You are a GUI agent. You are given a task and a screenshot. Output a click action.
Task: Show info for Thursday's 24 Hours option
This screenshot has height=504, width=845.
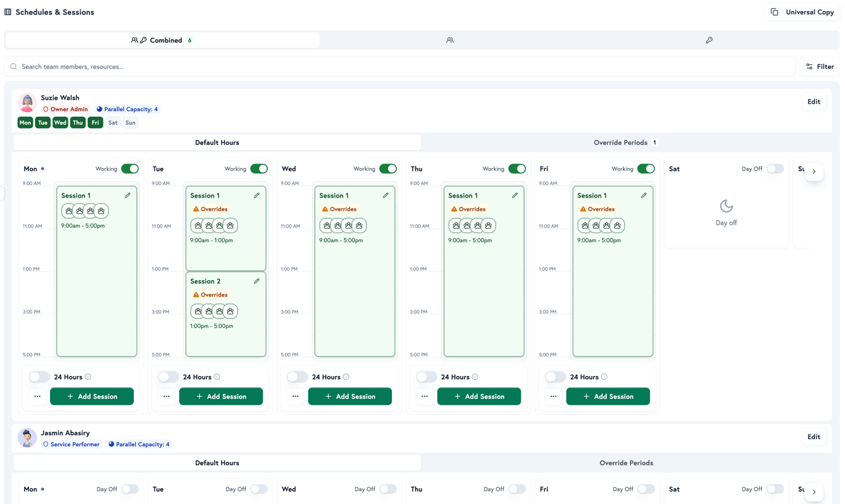click(475, 377)
